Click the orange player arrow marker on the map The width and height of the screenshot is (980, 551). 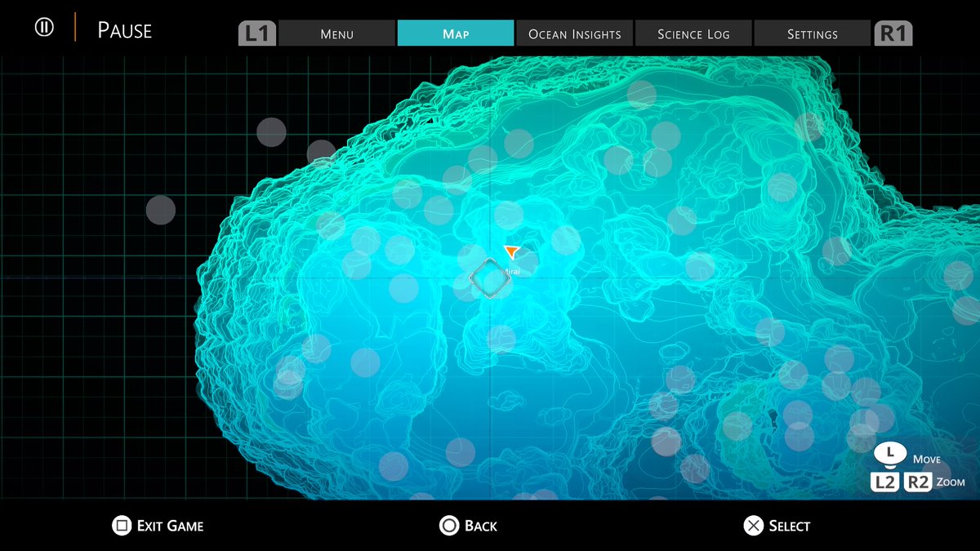512,251
